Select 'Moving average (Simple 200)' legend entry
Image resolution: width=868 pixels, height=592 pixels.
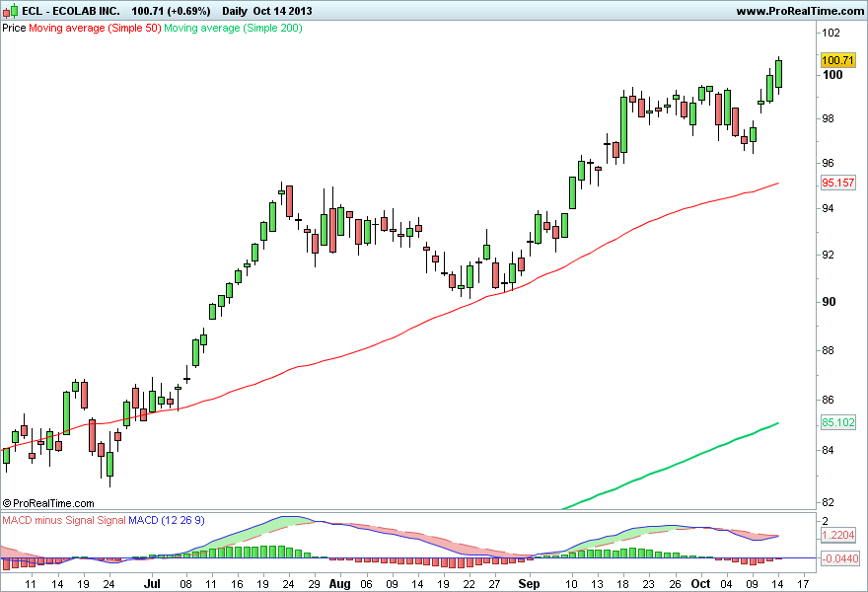(x=233, y=28)
